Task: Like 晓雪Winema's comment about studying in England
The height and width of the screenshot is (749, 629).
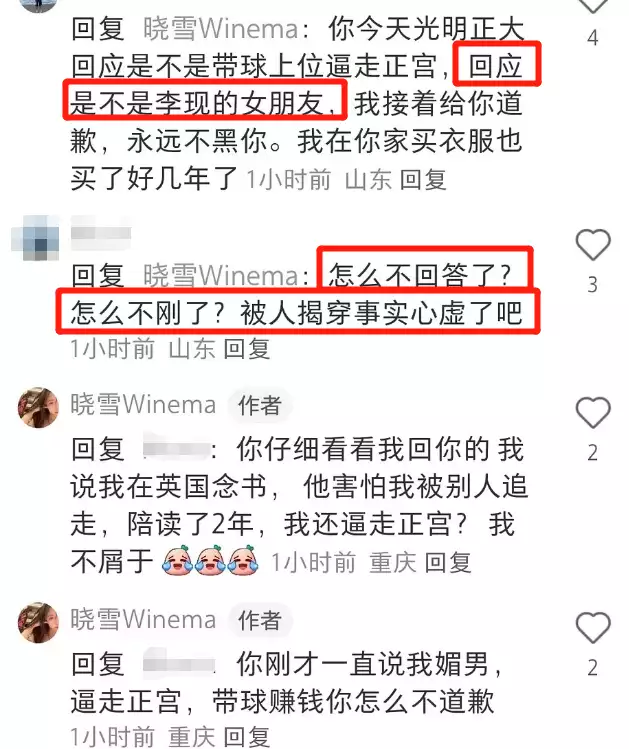Action: click(x=593, y=412)
